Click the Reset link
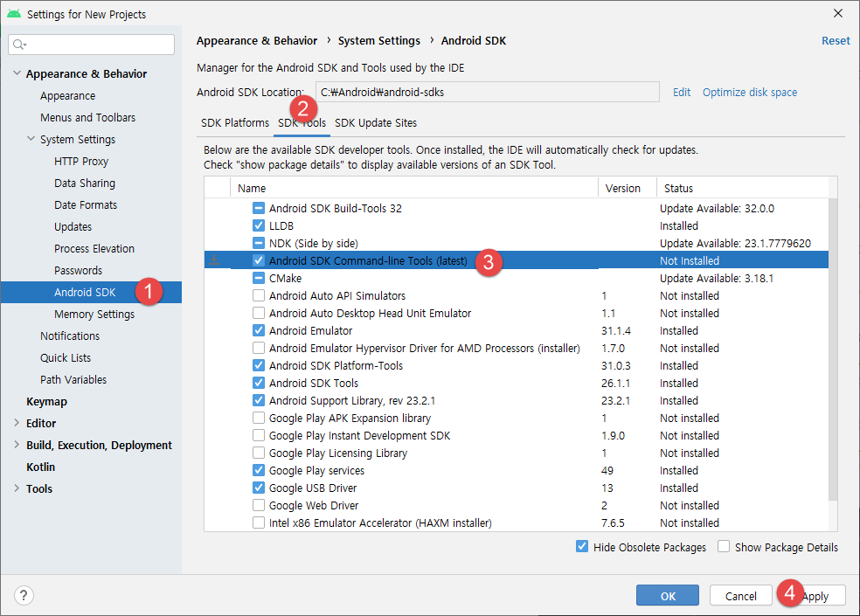This screenshot has width=860, height=616. pos(836,40)
